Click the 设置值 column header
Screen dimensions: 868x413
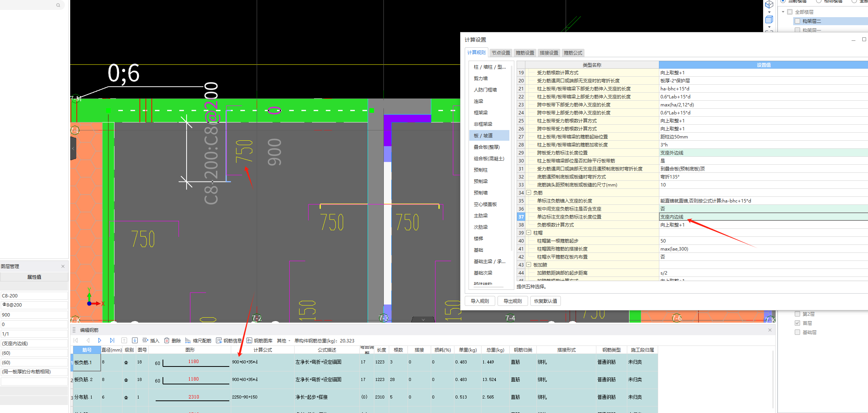tap(763, 65)
